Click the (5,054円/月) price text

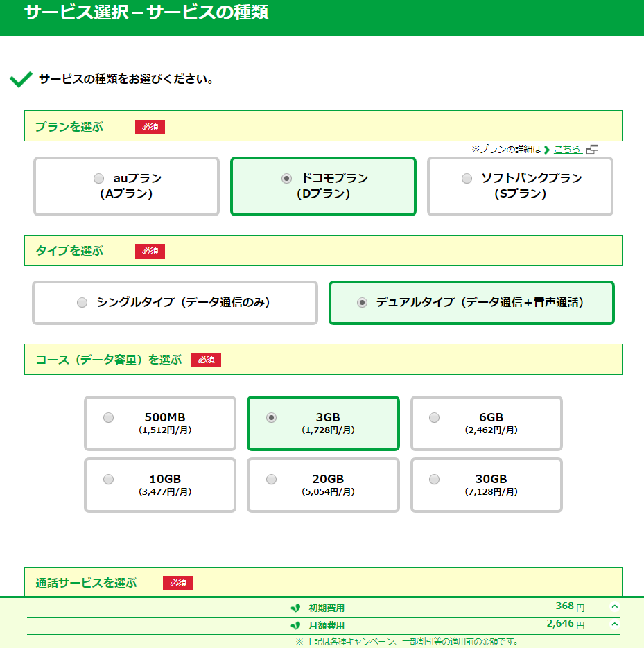pos(328,492)
